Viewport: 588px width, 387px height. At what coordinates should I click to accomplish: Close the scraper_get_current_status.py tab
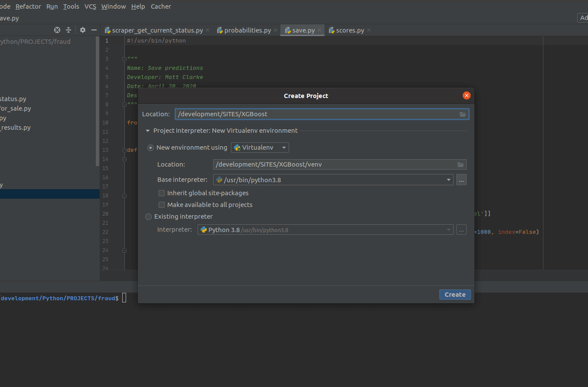208,30
